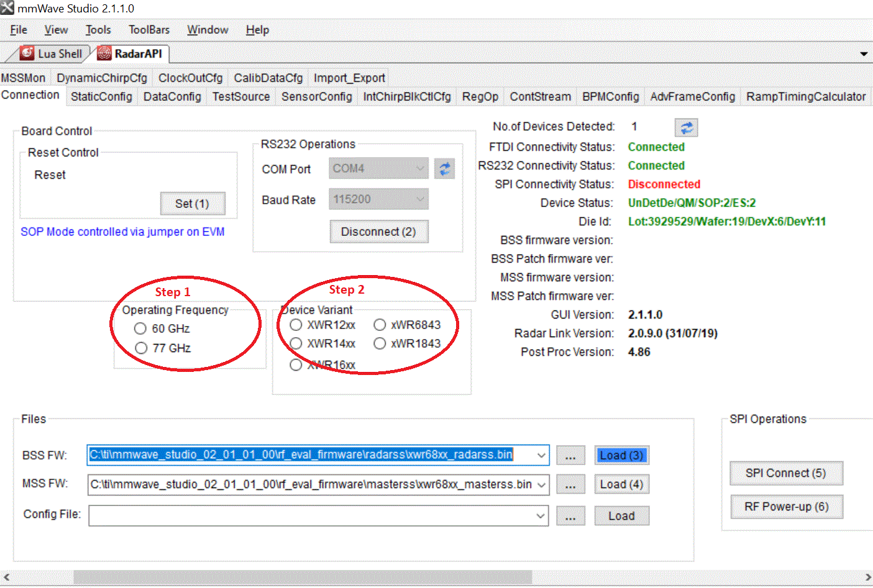Open the tab list overflow arrow

pos(863,54)
